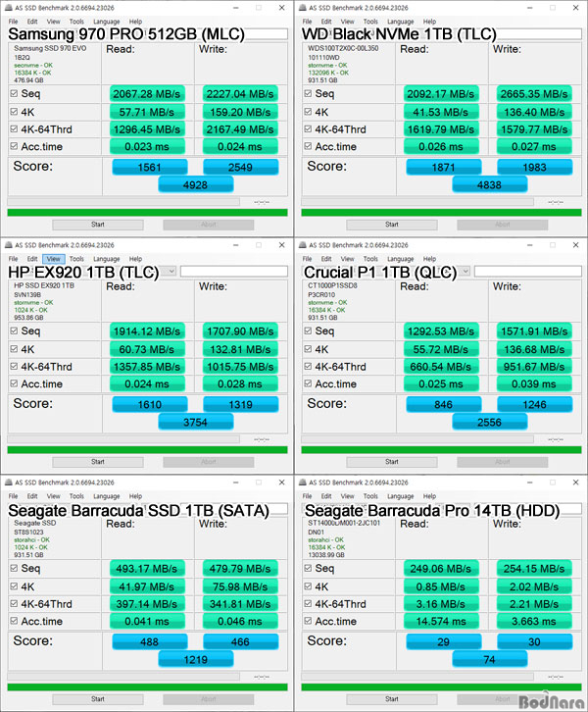Image resolution: width=588 pixels, height=712 pixels.
Task: Click the 14.574 ms access time result
Action: pyautogui.click(x=441, y=621)
